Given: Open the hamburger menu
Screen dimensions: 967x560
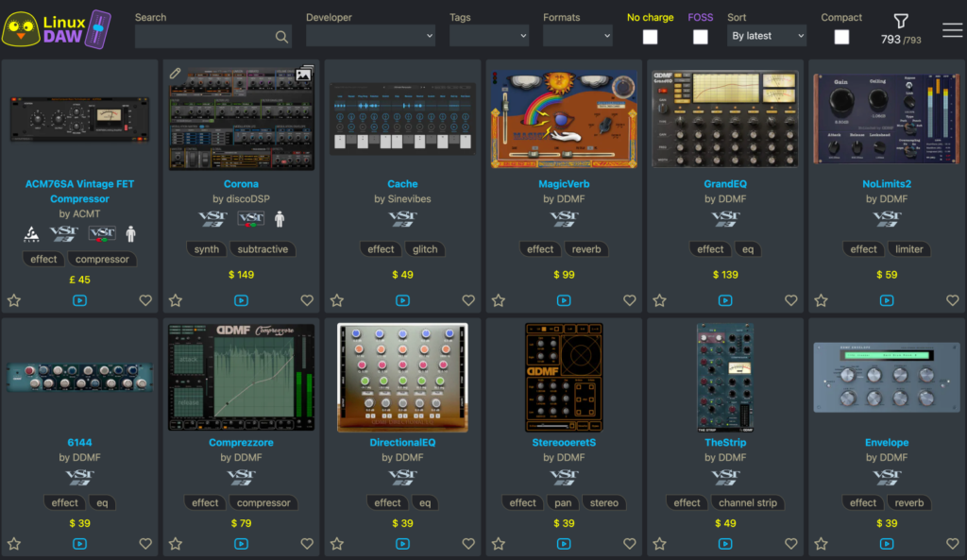Looking at the screenshot, I should point(952,29).
